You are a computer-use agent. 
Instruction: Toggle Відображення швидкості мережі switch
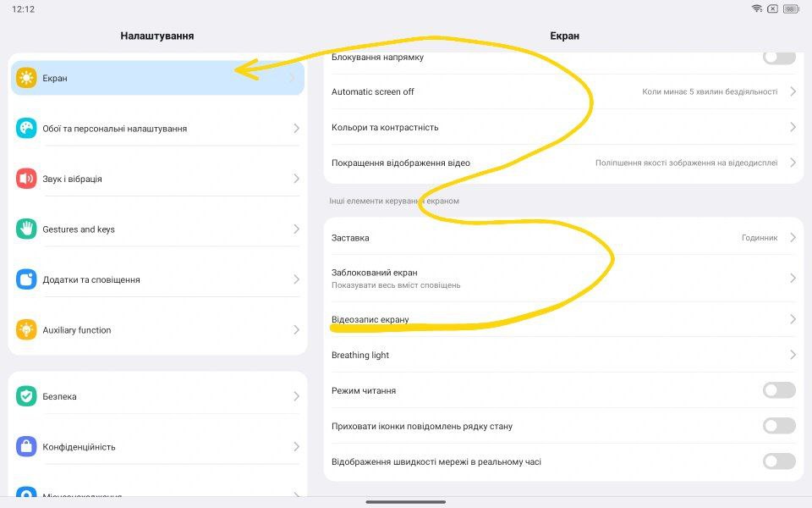[x=778, y=461]
